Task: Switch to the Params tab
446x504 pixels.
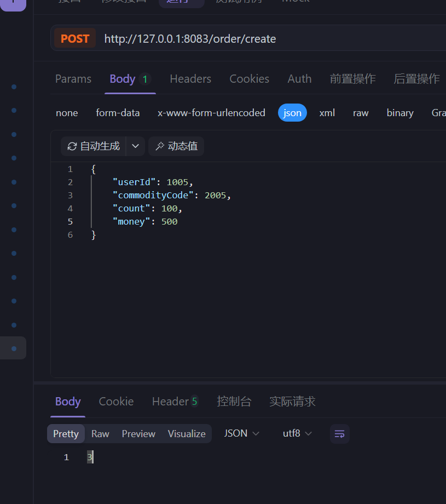Action: coord(73,79)
